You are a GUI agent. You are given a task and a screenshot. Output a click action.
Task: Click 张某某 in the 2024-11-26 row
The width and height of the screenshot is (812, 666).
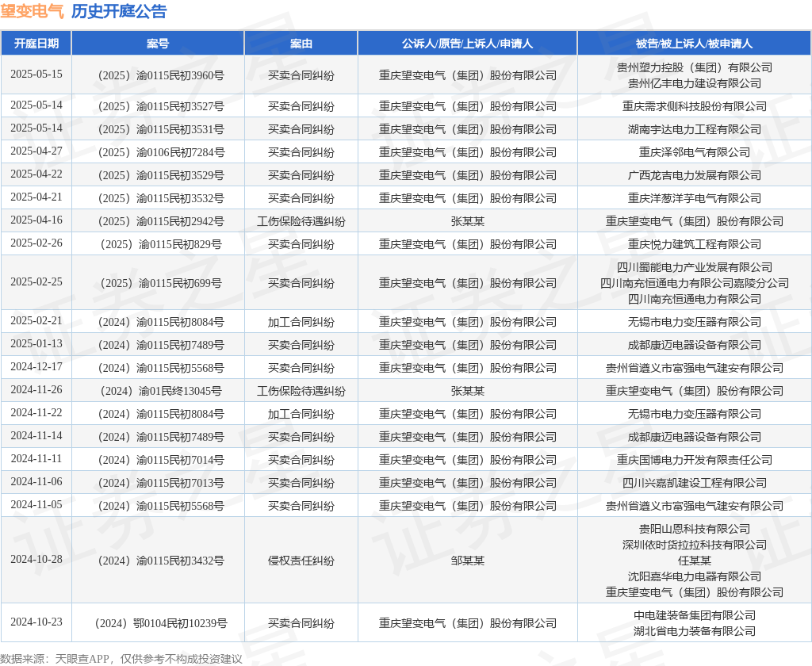coord(468,391)
